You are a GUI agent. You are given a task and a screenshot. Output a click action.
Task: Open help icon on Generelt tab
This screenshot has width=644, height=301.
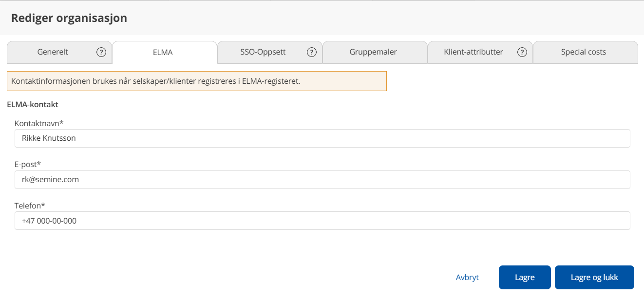point(101,52)
